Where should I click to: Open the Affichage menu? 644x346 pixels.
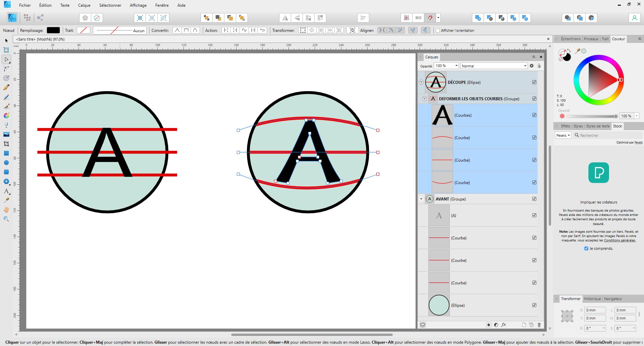[138, 5]
